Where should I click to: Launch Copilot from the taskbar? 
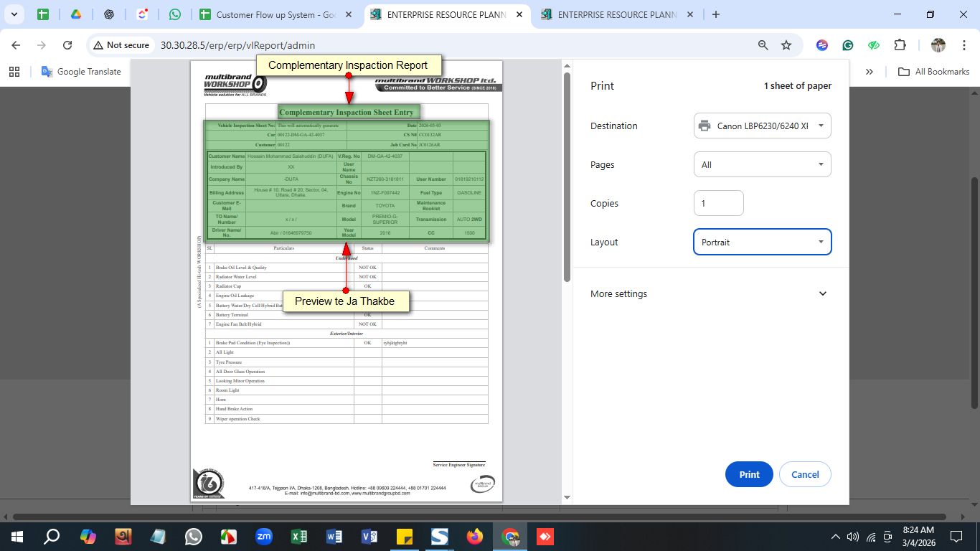[88, 537]
